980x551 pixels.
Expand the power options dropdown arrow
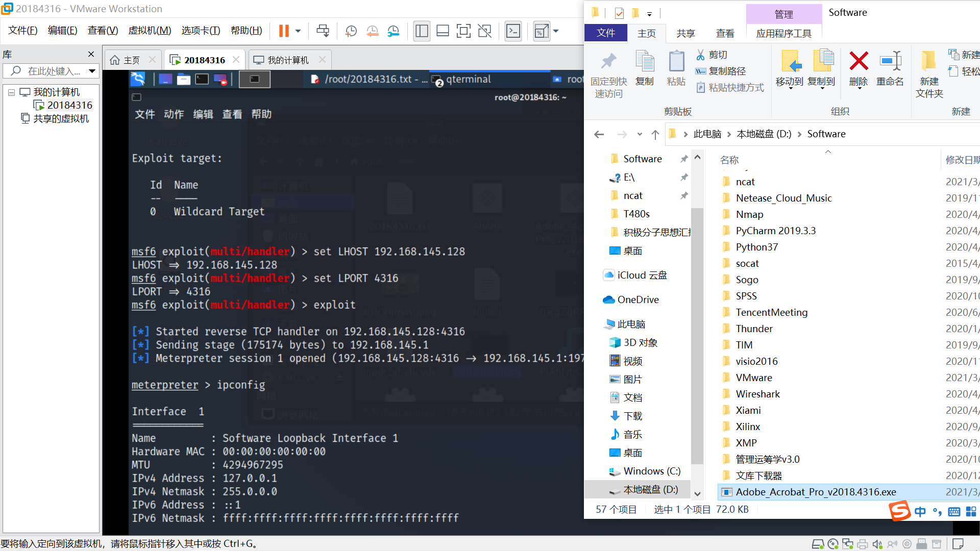pyautogui.click(x=298, y=31)
